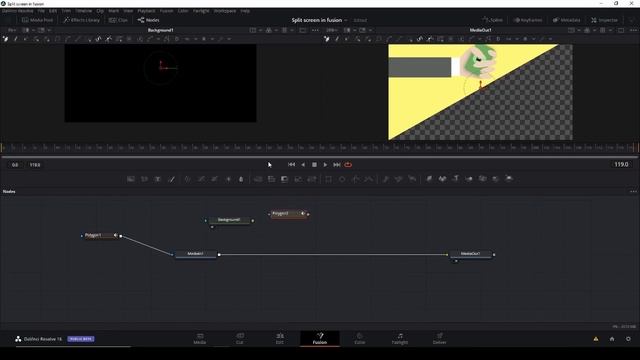Add a pRender particle node from toolbar

coord(412,179)
